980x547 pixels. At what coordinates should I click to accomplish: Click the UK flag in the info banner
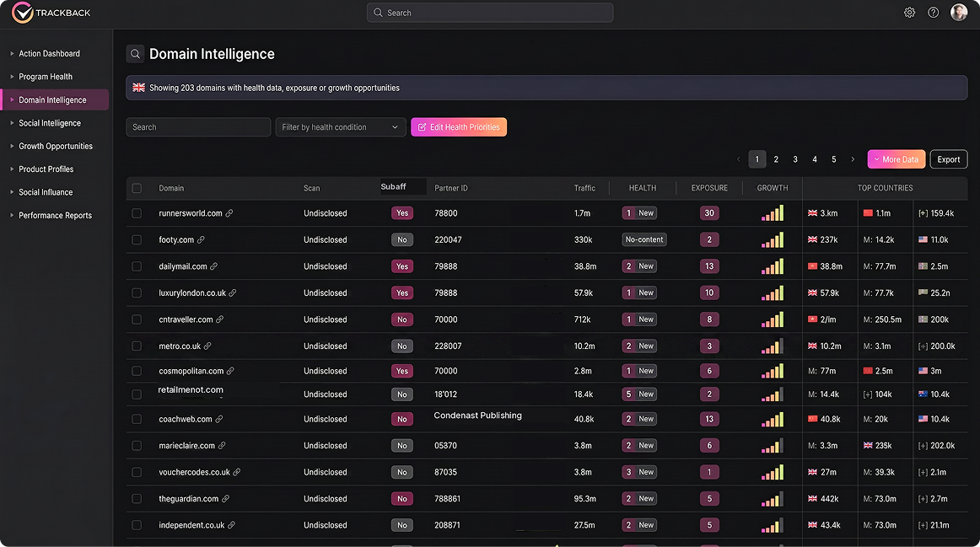[139, 88]
